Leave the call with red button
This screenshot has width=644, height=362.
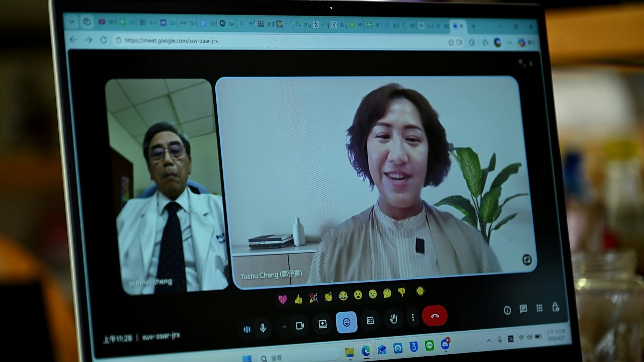pos(435,315)
